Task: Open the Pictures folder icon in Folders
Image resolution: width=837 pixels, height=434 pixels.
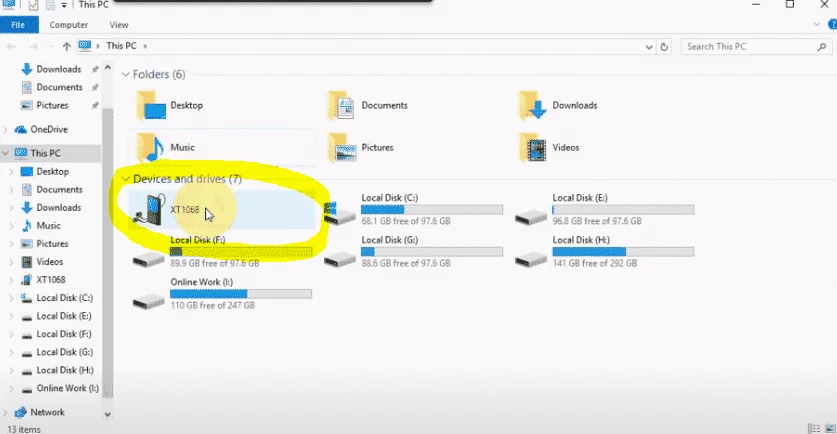Action: click(x=342, y=148)
